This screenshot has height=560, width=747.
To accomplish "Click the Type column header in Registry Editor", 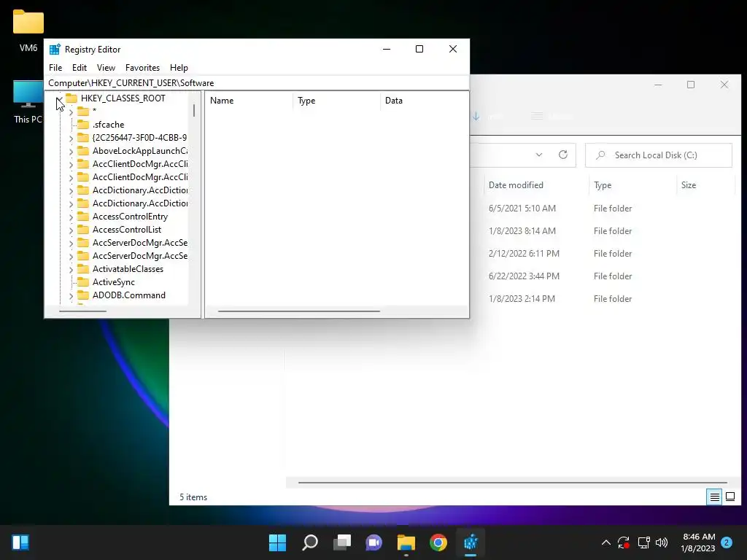I will [336, 101].
